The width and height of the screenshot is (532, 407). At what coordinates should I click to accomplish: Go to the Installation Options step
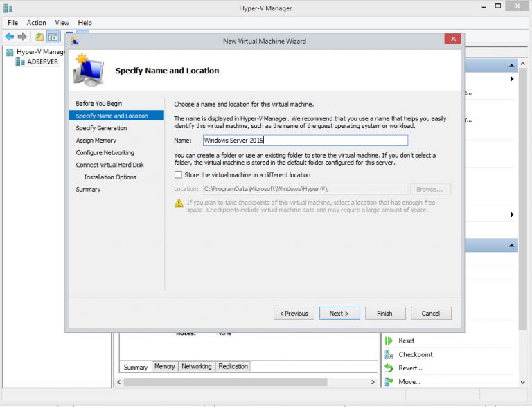pos(110,177)
